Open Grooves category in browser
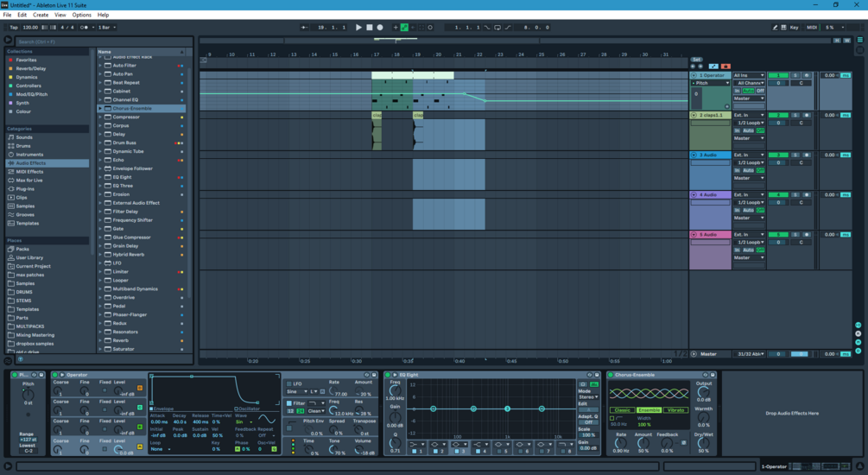 [x=25, y=215]
